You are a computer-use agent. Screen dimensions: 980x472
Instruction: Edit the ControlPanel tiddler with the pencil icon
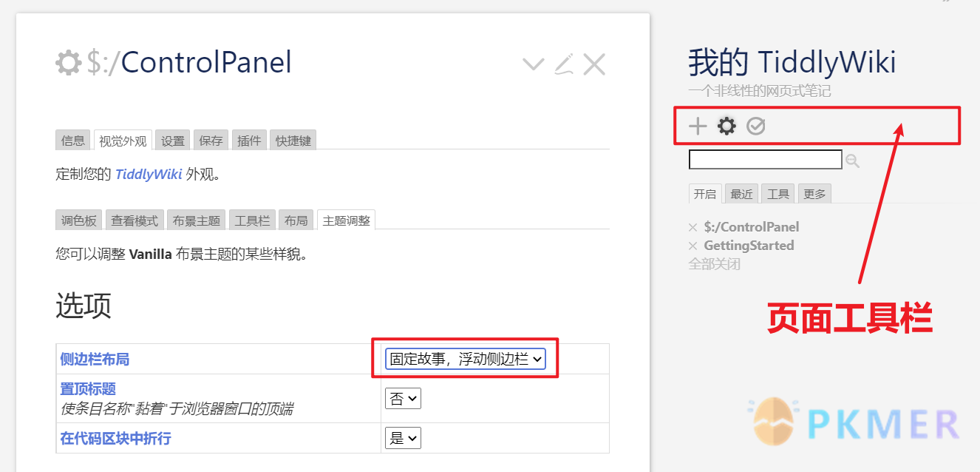pos(564,64)
